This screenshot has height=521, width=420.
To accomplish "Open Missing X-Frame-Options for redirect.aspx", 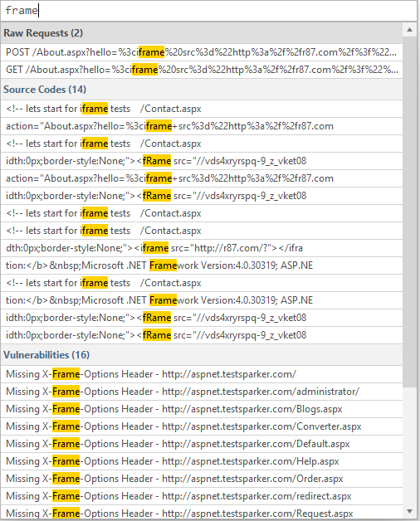I will [x=202, y=496].
